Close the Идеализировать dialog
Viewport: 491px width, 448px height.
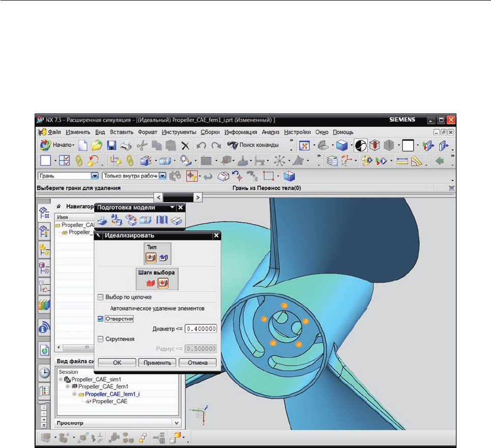pos(216,235)
